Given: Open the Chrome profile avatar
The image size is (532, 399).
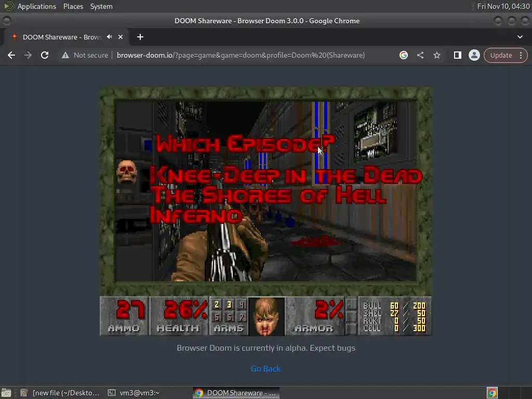Looking at the screenshot, I should 474,55.
